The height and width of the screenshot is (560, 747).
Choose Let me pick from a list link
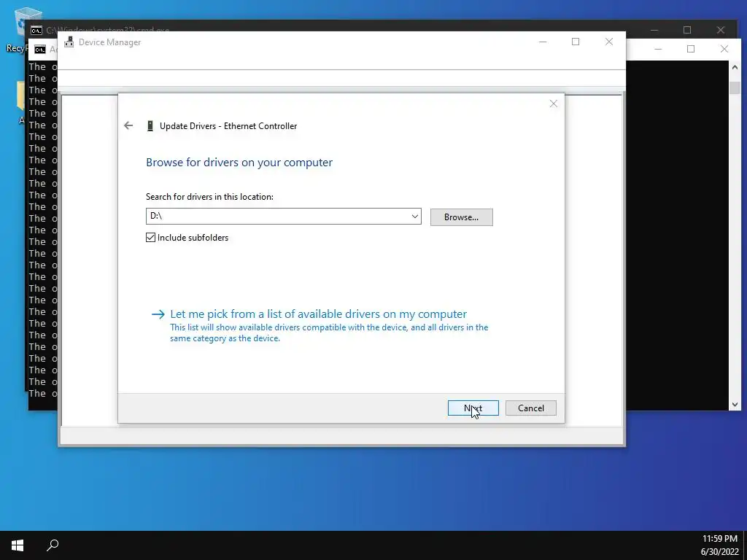(318, 314)
